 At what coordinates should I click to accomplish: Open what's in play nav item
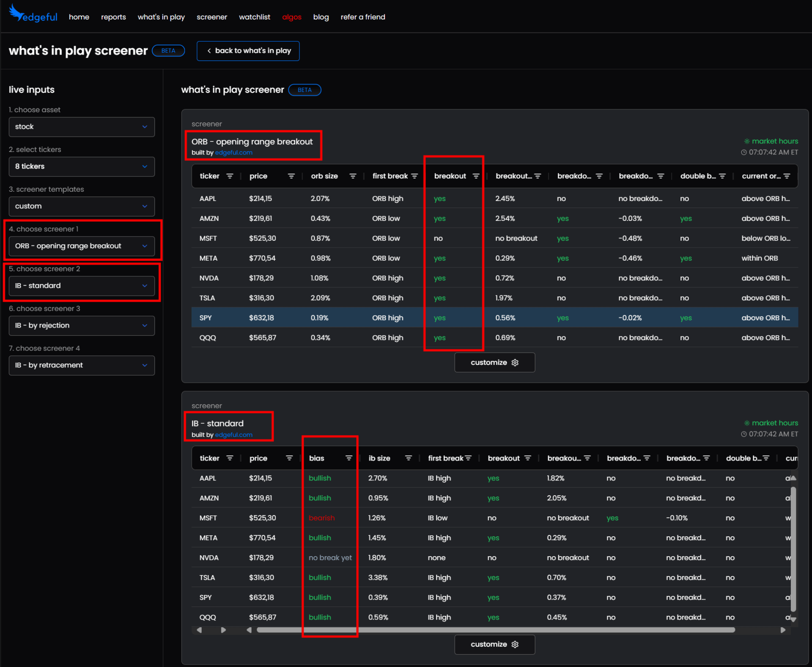[161, 17]
